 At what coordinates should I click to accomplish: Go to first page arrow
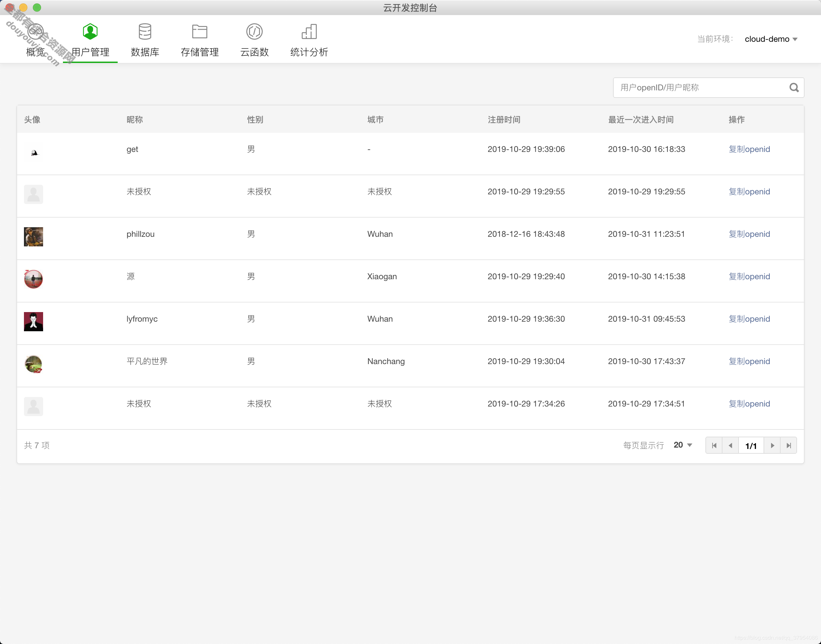[x=714, y=445]
